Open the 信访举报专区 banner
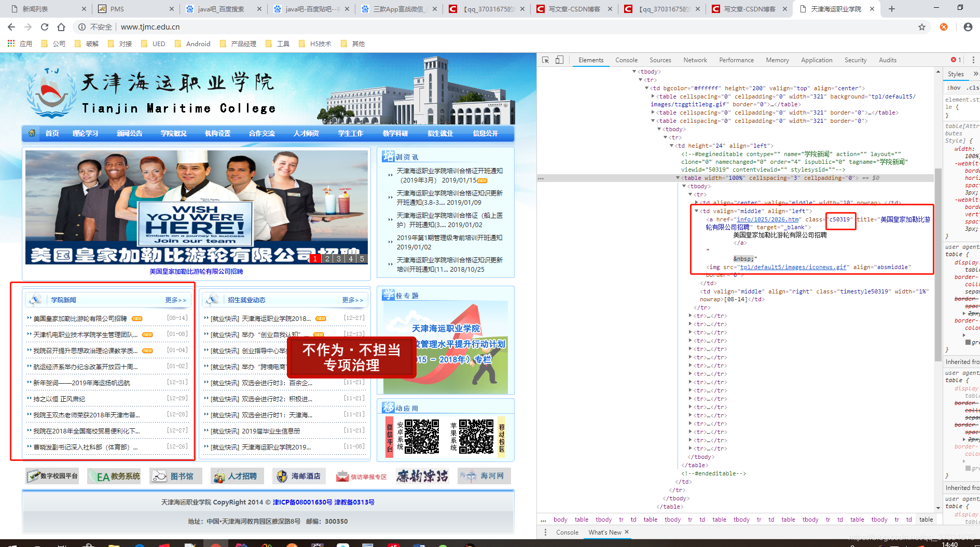Screen dimensions: 980x547 pyautogui.click(x=361, y=476)
